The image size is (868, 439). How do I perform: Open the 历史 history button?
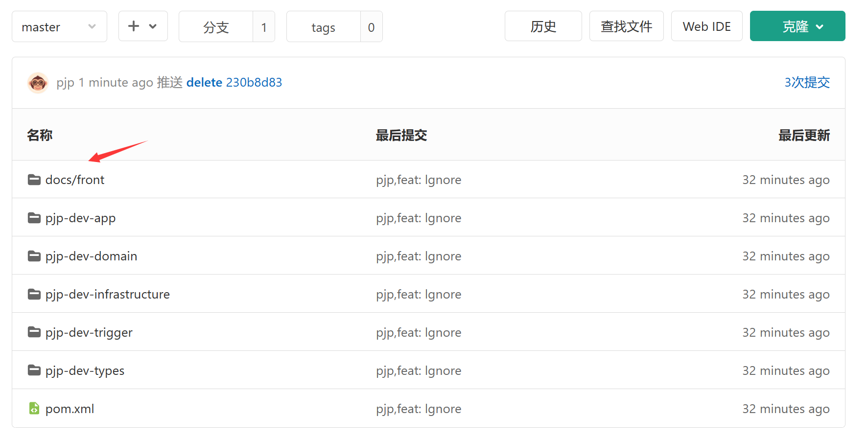coord(543,26)
